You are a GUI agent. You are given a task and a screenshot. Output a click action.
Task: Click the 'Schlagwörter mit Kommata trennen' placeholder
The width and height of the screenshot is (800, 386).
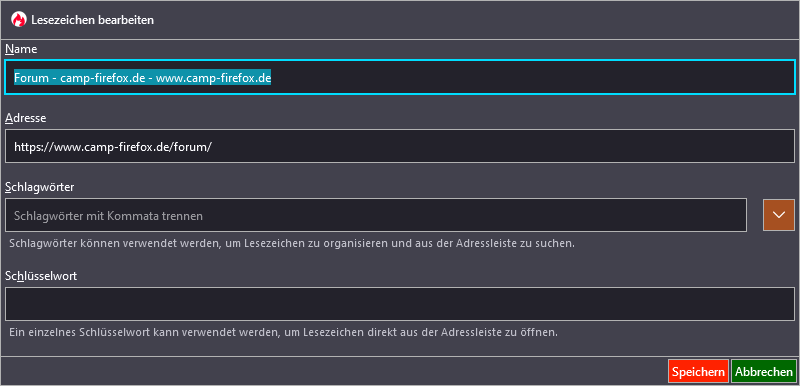[x=108, y=216]
